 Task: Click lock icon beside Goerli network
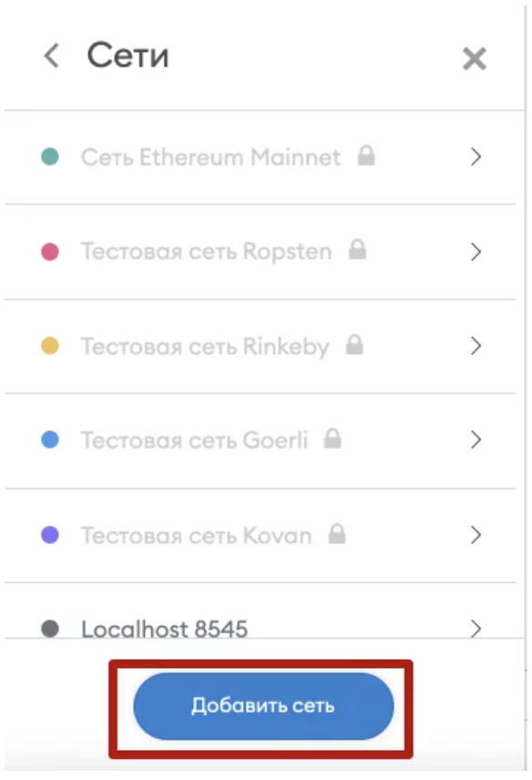(x=332, y=439)
